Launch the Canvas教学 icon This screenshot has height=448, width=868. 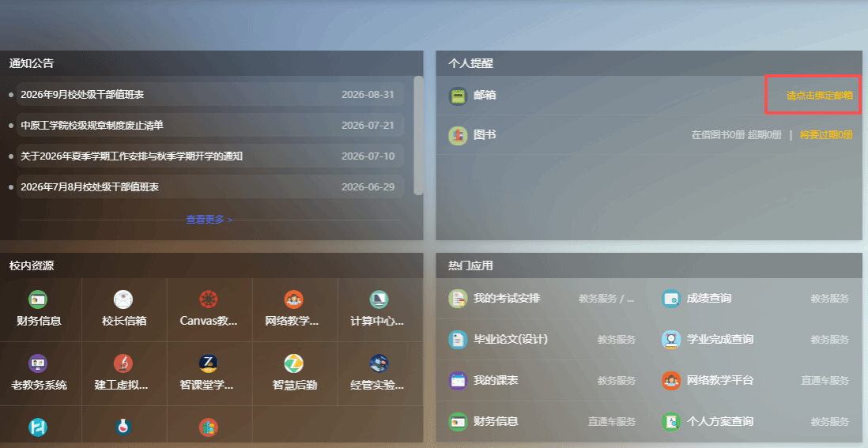tap(209, 299)
